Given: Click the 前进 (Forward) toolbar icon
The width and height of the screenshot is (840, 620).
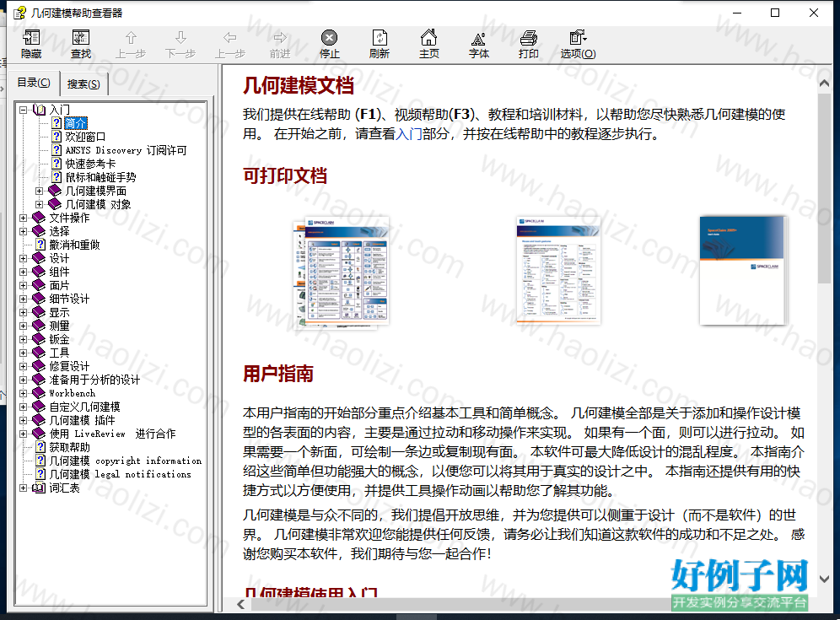Looking at the screenshot, I should click(280, 44).
